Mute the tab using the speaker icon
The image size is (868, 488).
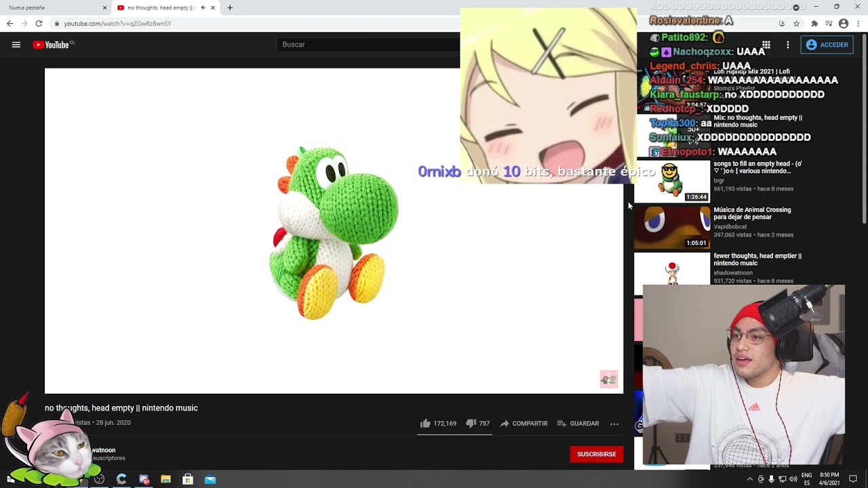203,7
